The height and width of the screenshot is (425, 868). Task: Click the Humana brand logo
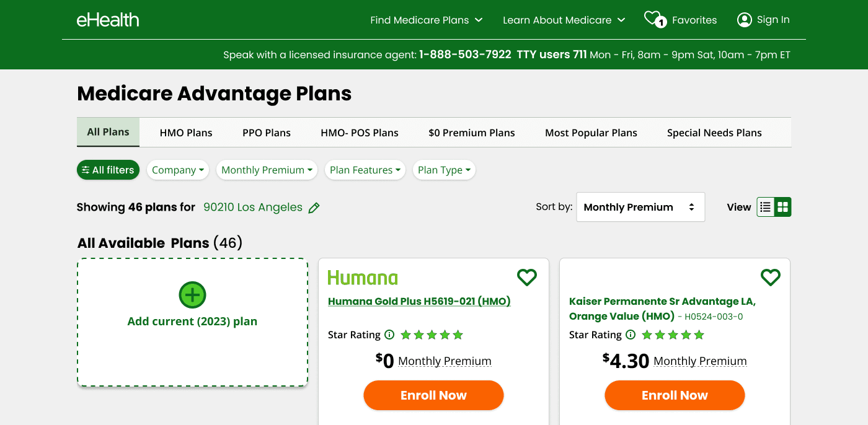pyautogui.click(x=363, y=278)
